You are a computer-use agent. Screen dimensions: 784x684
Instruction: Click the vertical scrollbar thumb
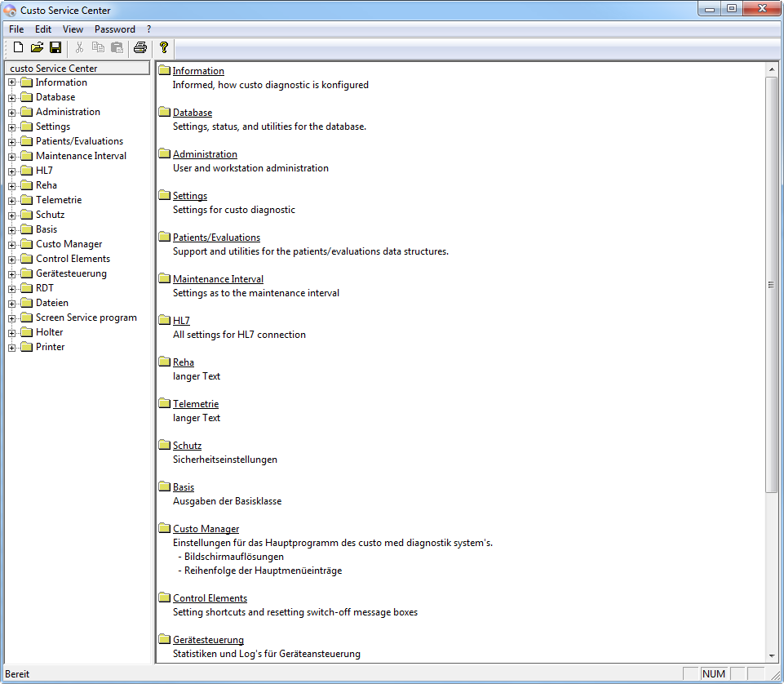pos(772,284)
